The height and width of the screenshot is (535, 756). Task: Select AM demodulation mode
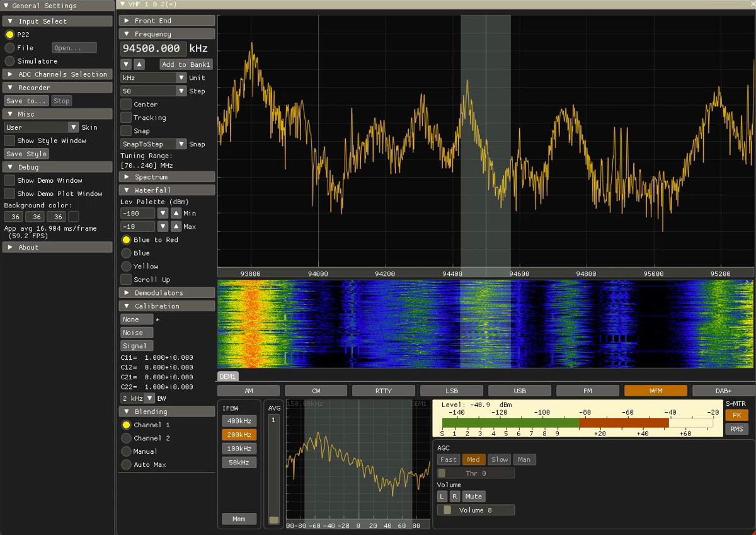(248, 391)
